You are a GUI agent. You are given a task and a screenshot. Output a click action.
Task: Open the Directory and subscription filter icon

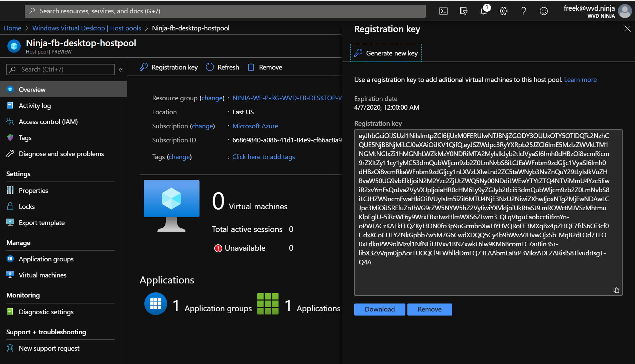(x=463, y=11)
